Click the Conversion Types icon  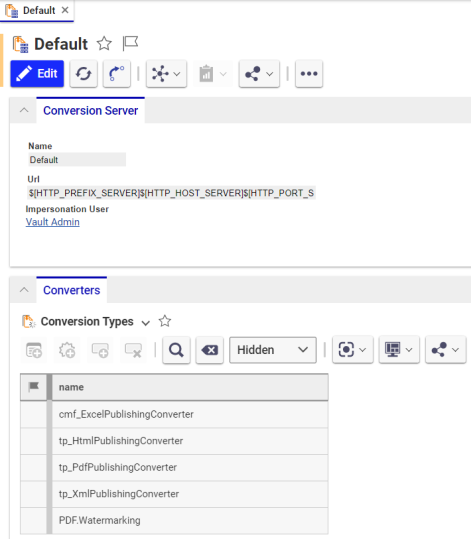pyautogui.click(x=29, y=322)
